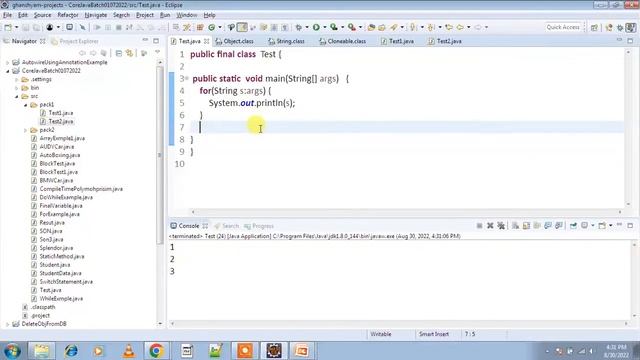
Task: Open the File menu
Action: (x=7, y=15)
